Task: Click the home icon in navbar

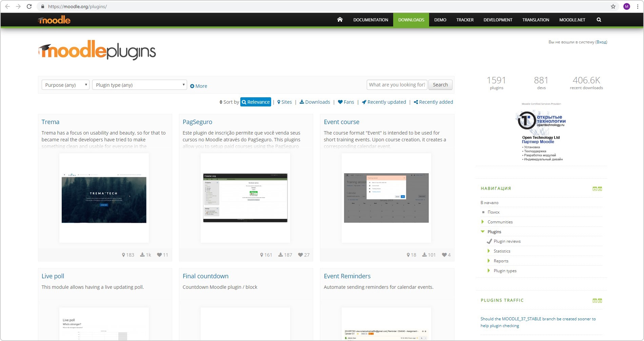Action: (340, 20)
